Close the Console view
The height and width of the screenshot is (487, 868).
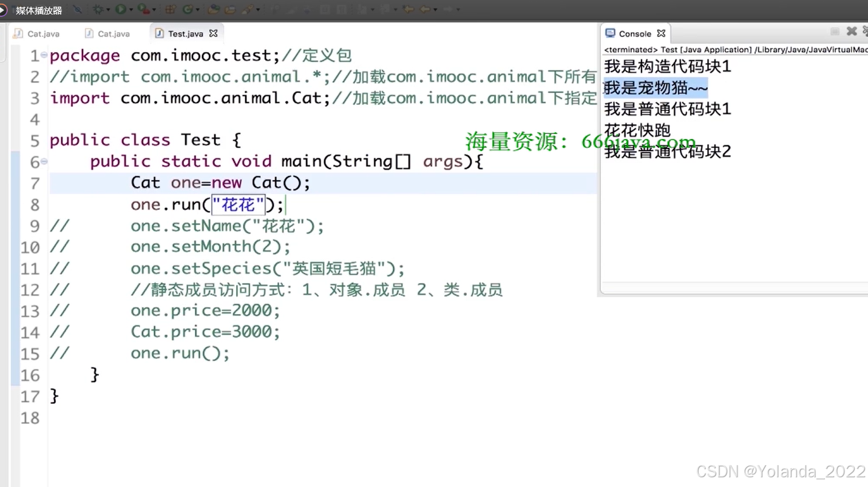[x=661, y=33]
